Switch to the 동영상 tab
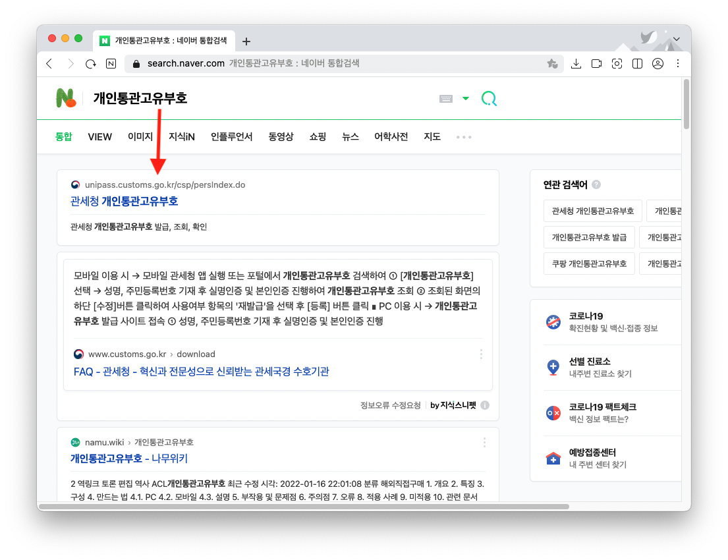The height and width of the screenshot is (560, 728). 281,136
